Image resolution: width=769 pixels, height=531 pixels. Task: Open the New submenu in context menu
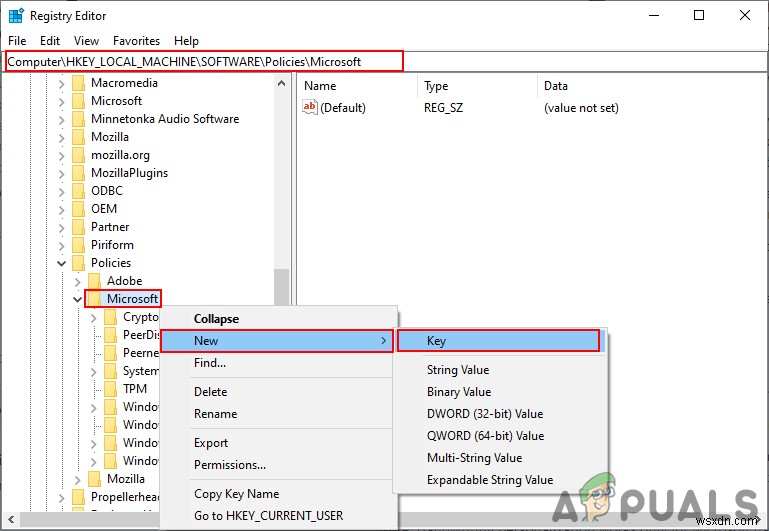pos(277,341)
